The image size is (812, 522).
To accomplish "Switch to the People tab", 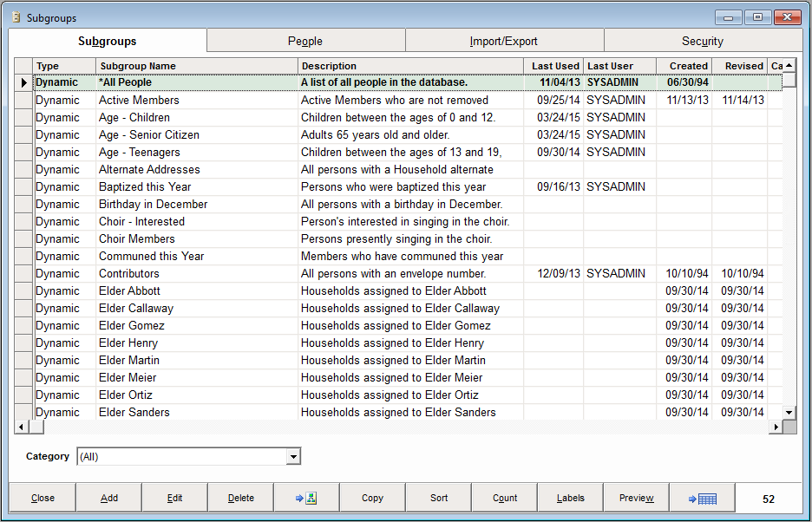I will coord(305,41).
